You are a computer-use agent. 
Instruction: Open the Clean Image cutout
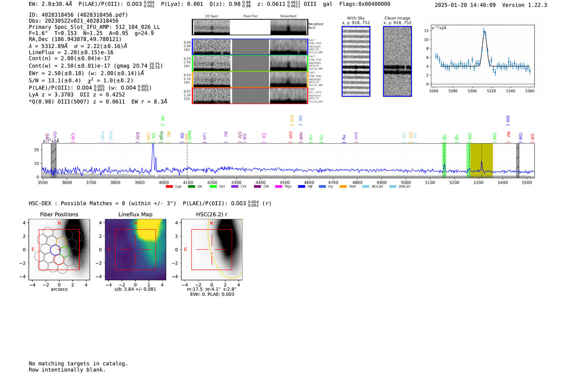pyautogui.click(x=397, y=61)
